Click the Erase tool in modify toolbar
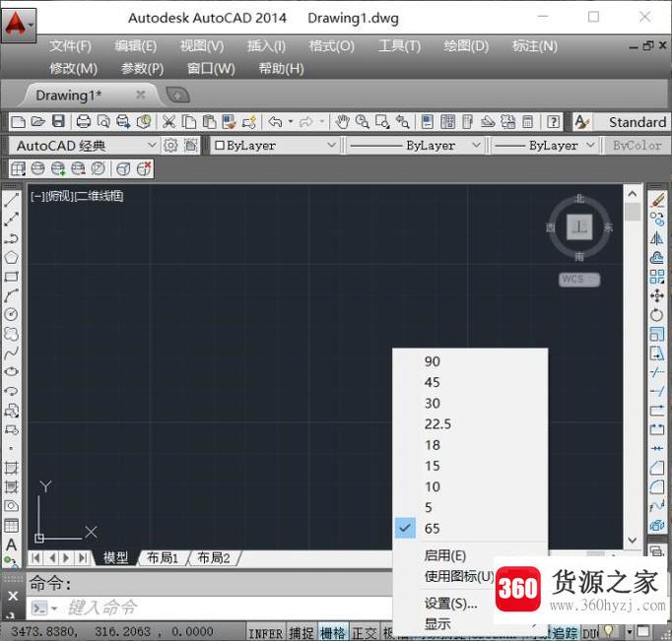 coord(657,200)
